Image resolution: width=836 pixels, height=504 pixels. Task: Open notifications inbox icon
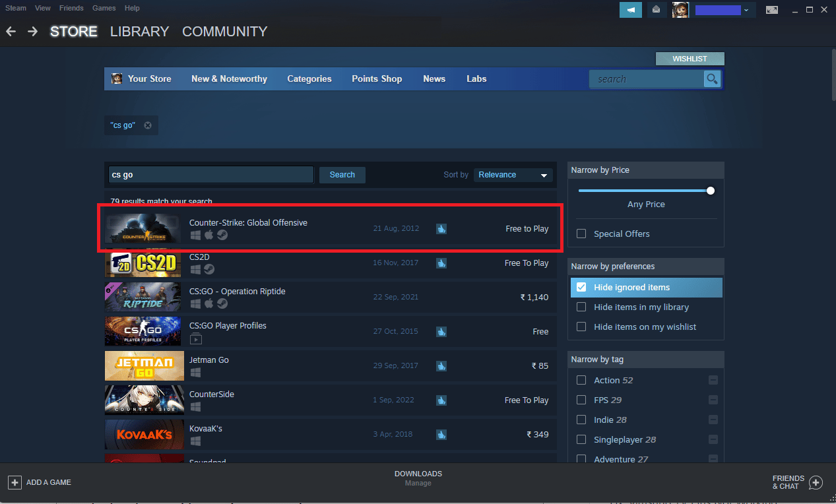coord(656,10)
